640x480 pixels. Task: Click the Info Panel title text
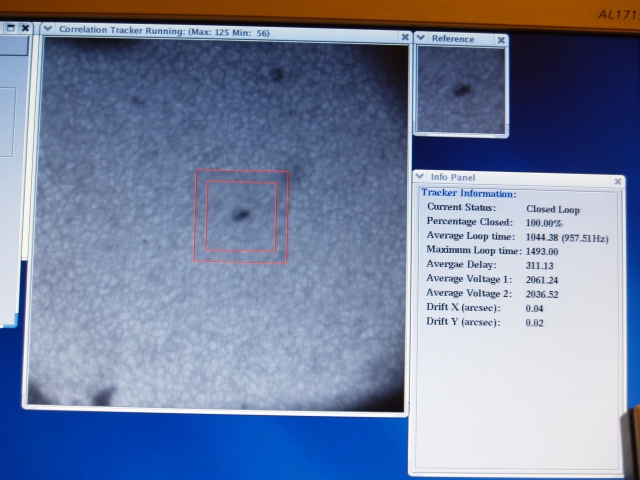(453, 178)
